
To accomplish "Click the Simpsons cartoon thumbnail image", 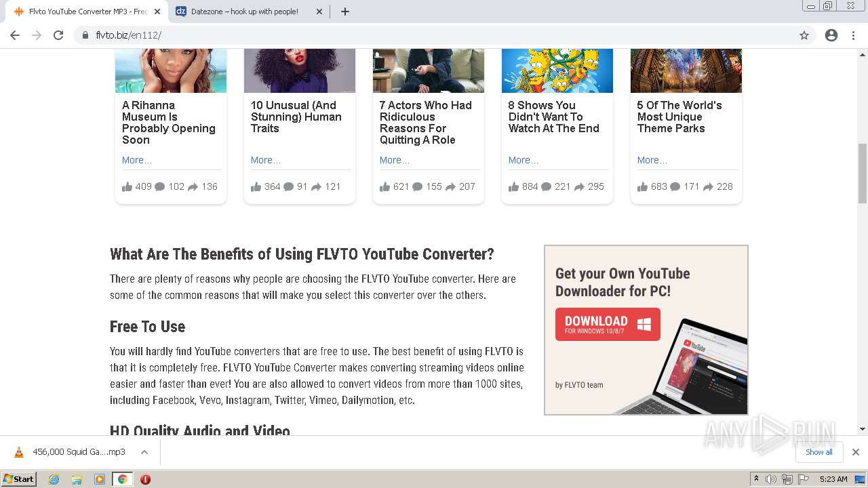I will tap(557, 70).
